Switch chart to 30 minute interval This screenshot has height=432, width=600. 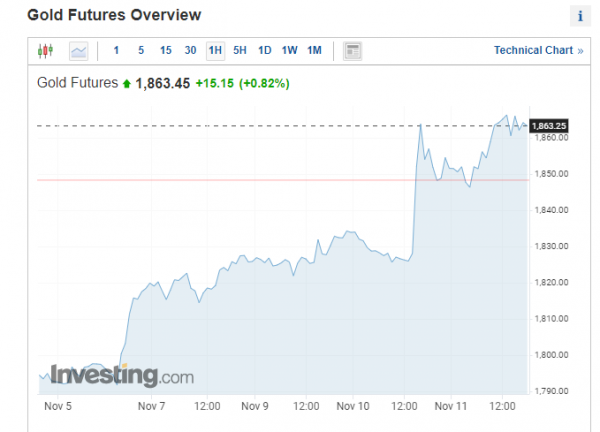(191, 51)
